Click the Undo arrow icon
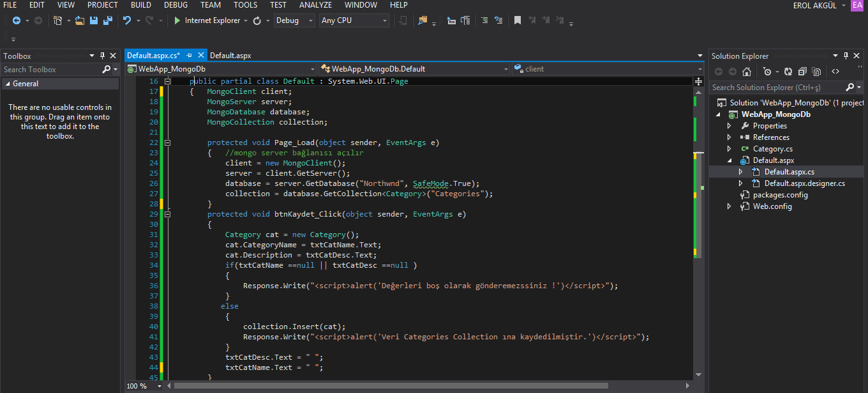This screenshot has width=868, height=393. pos(126,20)
